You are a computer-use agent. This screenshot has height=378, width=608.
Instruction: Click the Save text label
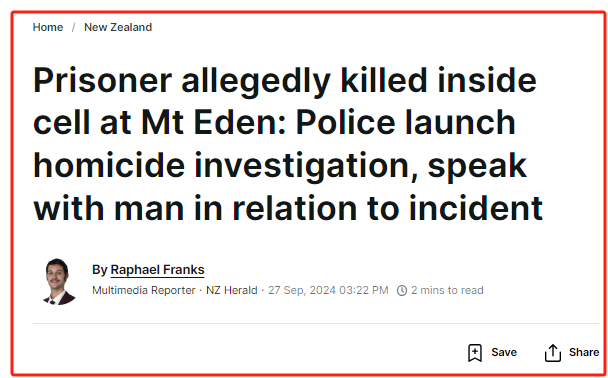point(504,352)
